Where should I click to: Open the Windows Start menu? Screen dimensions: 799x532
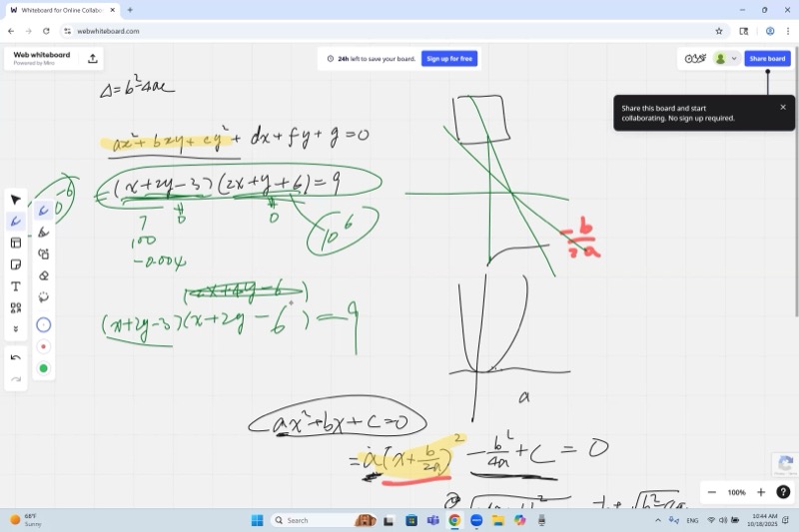pyautogui.click(x=257, y=520)
